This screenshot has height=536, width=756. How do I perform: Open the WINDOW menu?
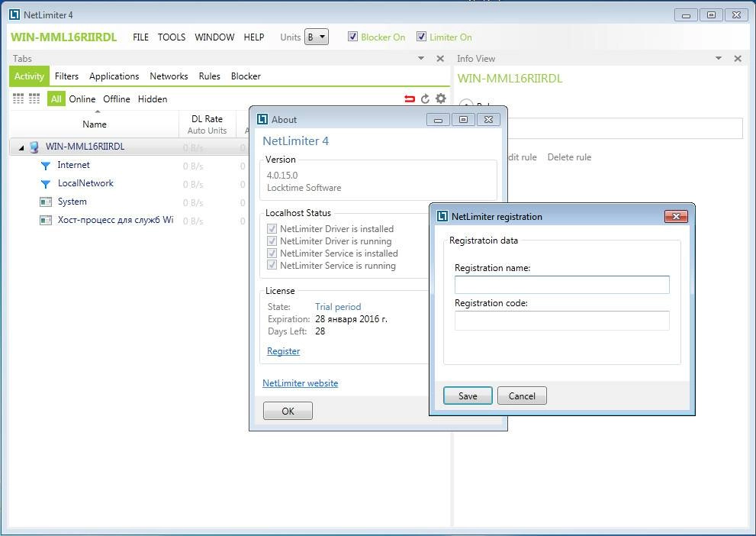214,37
